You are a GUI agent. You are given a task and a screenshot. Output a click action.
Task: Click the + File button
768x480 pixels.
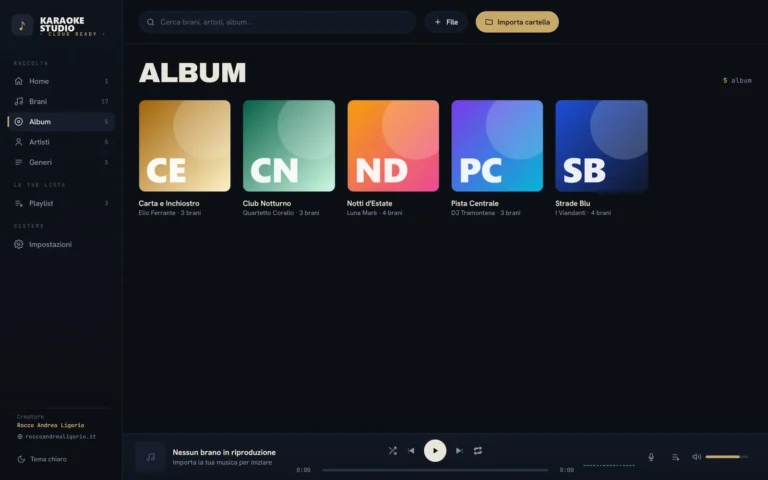tap(446, 22)
